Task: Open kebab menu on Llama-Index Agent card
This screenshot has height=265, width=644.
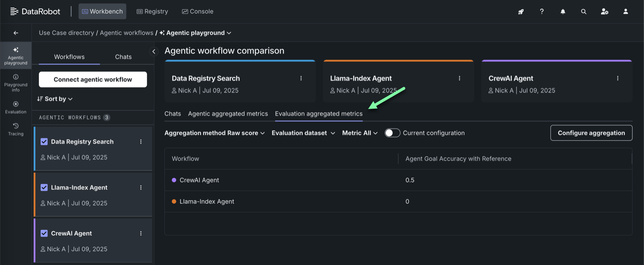Action: pyautogui.click(x=460, y=78)
